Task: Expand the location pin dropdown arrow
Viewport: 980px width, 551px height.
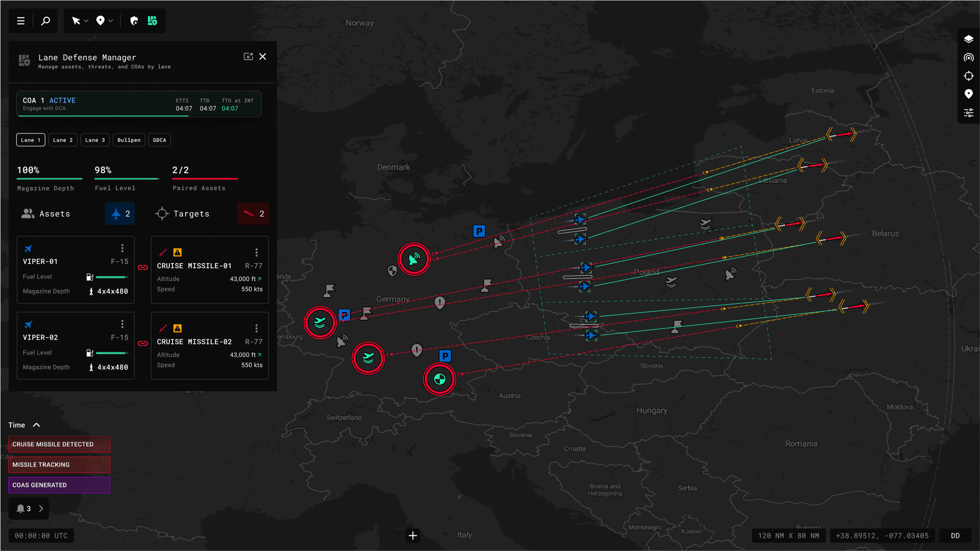Action: [111, 21]
